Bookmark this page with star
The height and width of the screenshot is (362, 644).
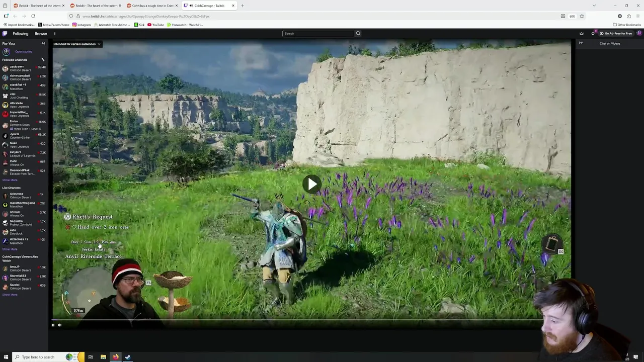click(x=582, y=16)
